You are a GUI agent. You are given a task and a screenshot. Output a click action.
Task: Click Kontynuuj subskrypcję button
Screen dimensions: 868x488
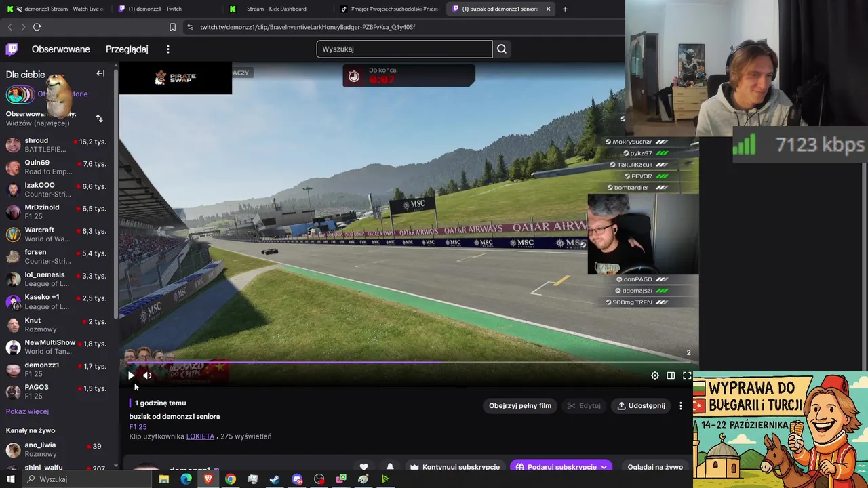[455, 467]
